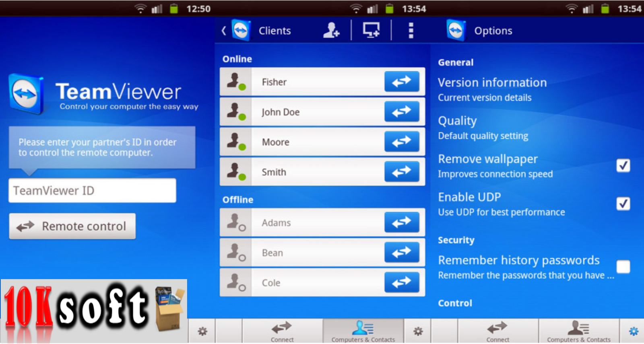644x344 pixels.
Task: Click Smith's online contact avatar
Action: point(236,172)
